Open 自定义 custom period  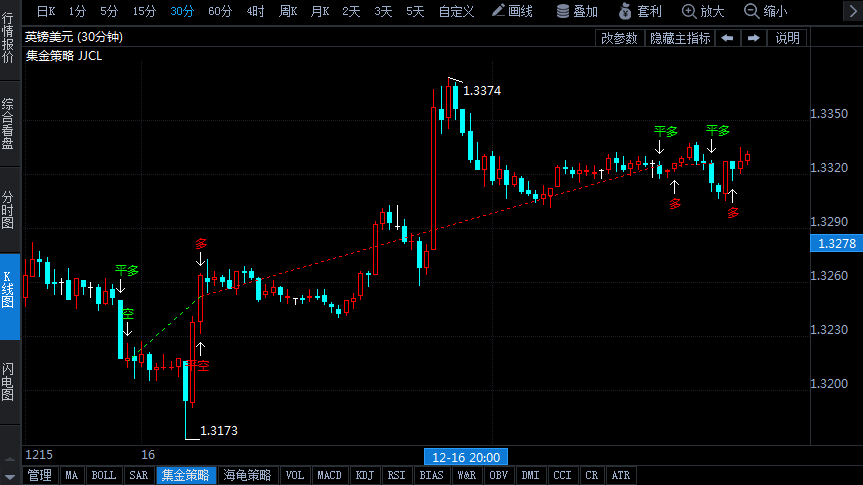click(x=456, y=11)
